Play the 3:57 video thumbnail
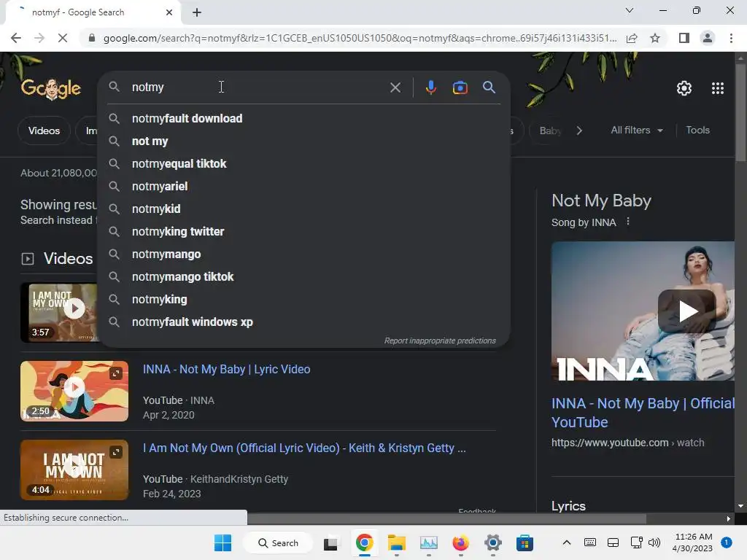Viewport: 747px width, 560px height. pos(59,312)
